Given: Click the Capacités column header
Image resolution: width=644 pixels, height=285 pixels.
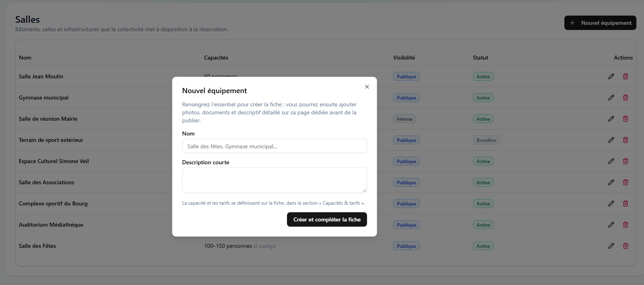Looking at the screenshot, I should coord(216,58).
